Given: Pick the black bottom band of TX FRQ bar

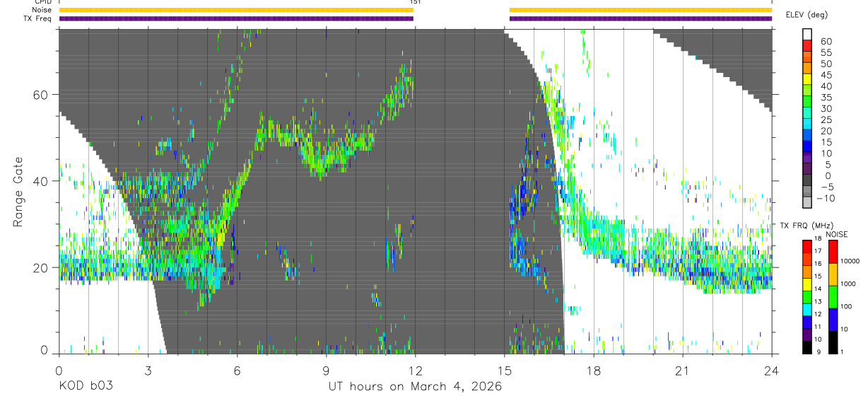Looking at the screenshot, I should click(x=807, y=347).
